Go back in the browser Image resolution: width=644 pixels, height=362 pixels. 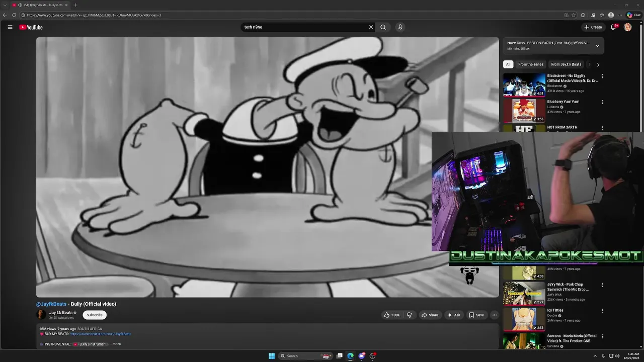5,15
